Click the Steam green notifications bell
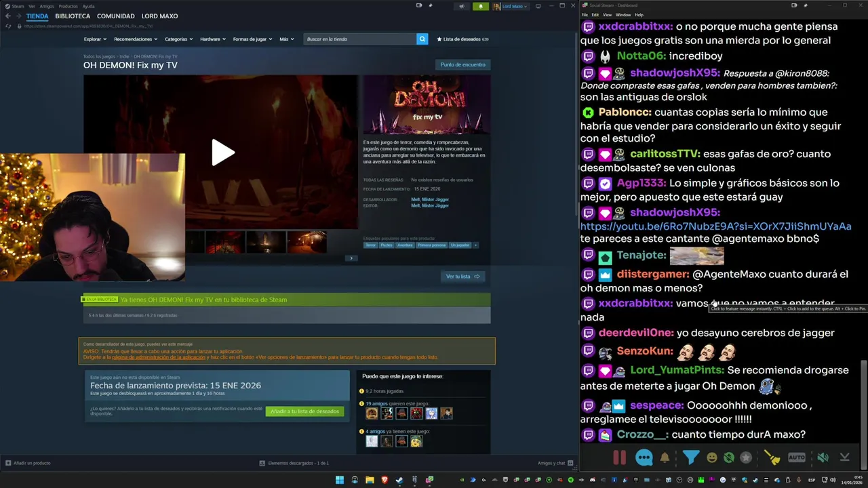The image size is (868, 488). click(x=480, y=6)
